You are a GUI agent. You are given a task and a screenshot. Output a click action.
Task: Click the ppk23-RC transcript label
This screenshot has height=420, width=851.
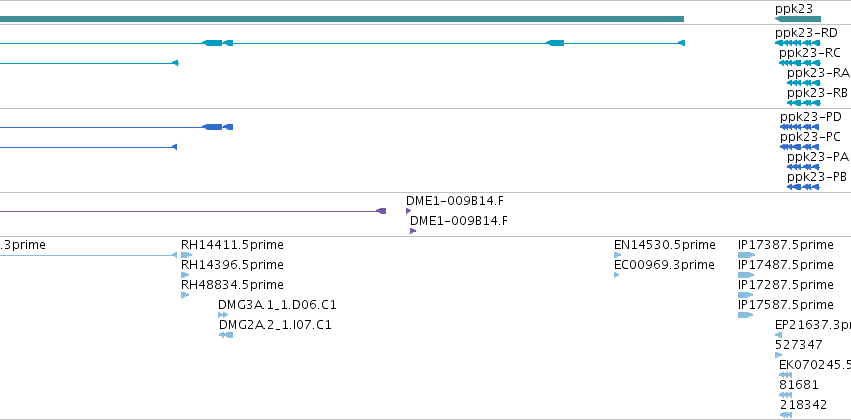pos(810,53)
